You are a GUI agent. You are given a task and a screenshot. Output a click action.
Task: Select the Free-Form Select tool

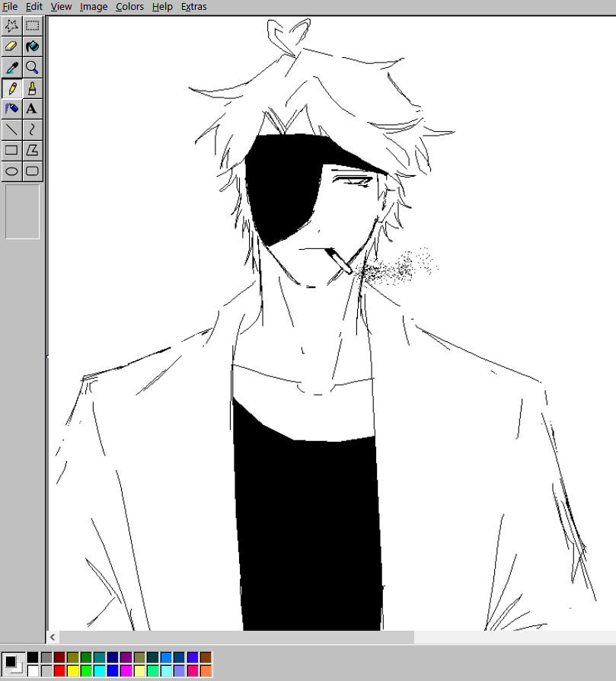11,26
